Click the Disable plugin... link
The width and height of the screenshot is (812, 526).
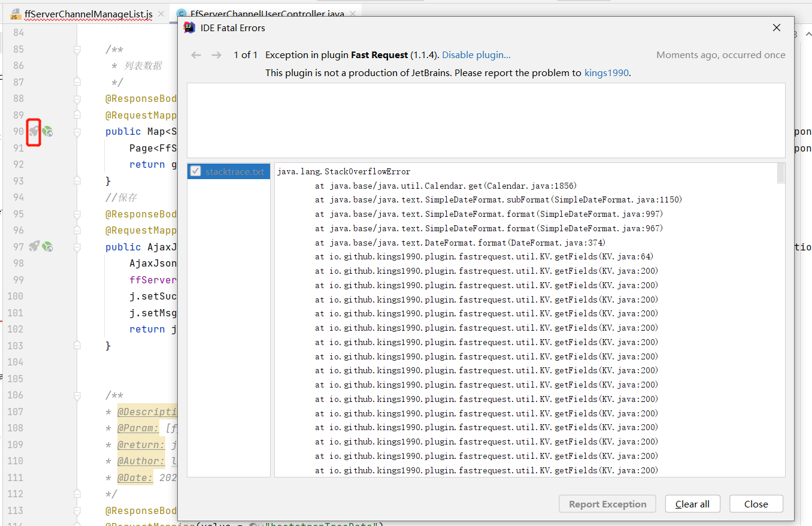tap(476, 55)
